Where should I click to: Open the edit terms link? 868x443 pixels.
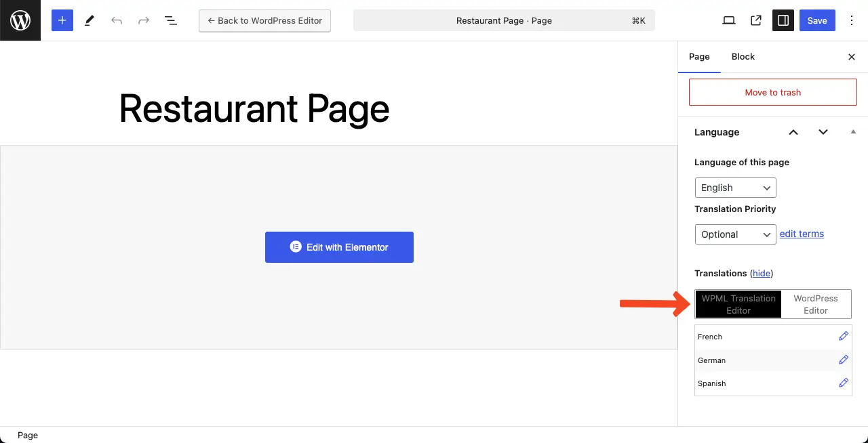pos(802,234)
